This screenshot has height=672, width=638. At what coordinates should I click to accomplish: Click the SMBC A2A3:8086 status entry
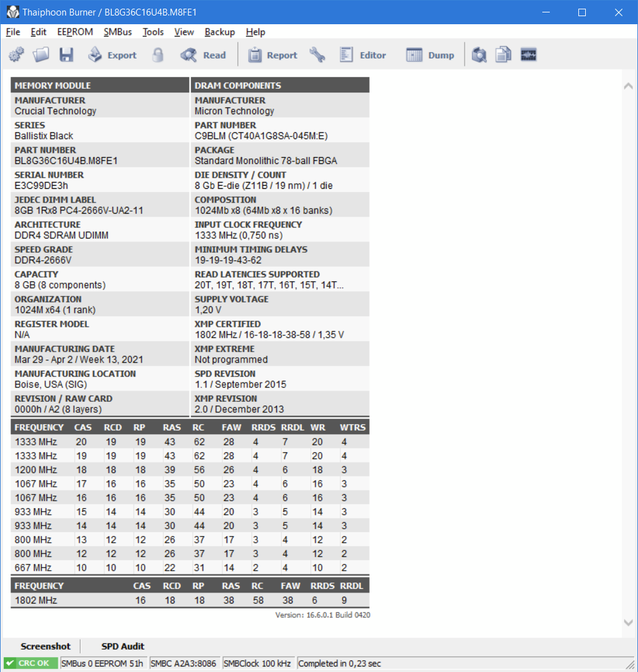183,663
